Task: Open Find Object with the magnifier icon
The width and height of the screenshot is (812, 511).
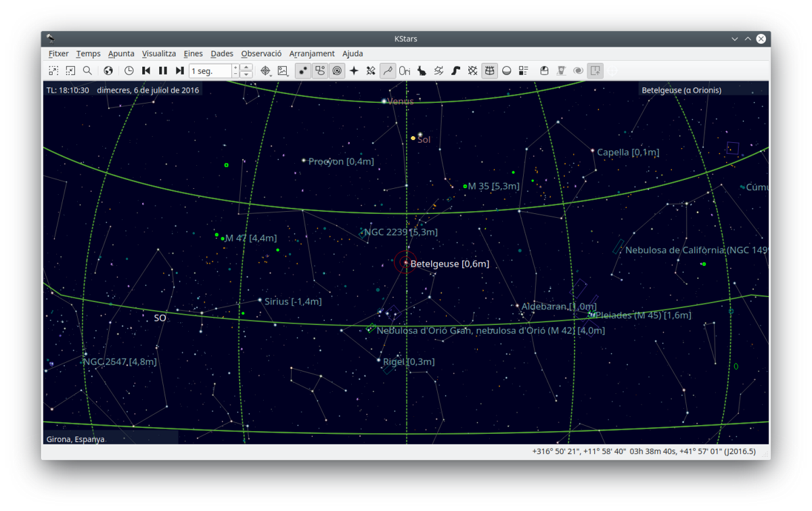Action: click(x=87, y=70)
